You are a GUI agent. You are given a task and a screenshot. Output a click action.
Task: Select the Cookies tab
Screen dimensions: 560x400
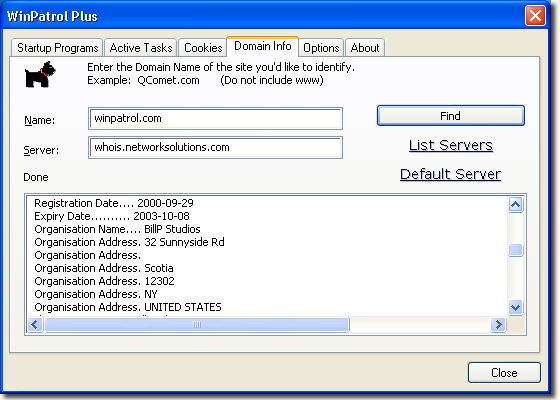pyautogui.click(x=203, y=48)
